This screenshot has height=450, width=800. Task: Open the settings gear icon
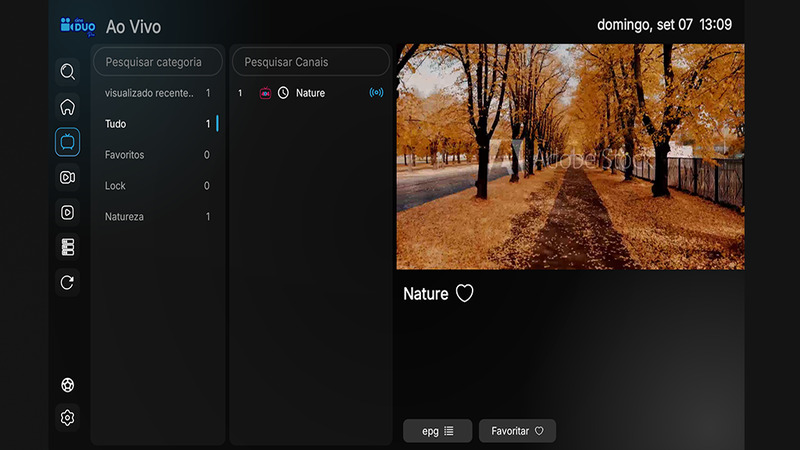[67, 418]
